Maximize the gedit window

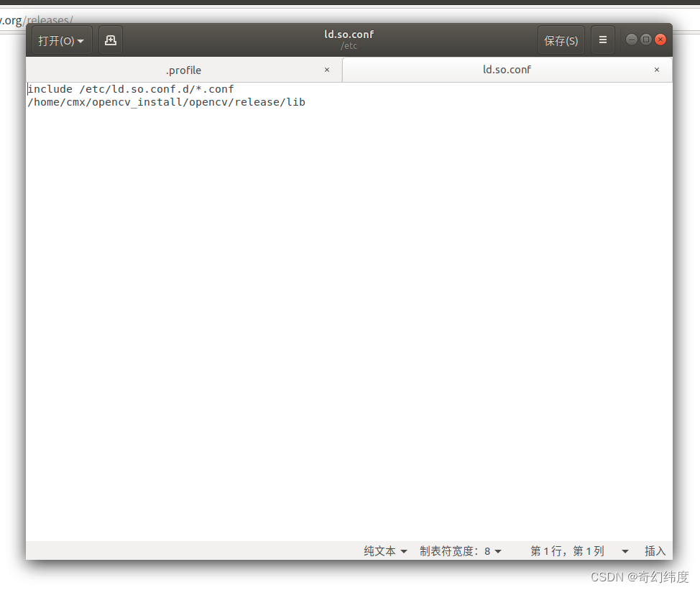pyautogui.click(x=646, y=40)
